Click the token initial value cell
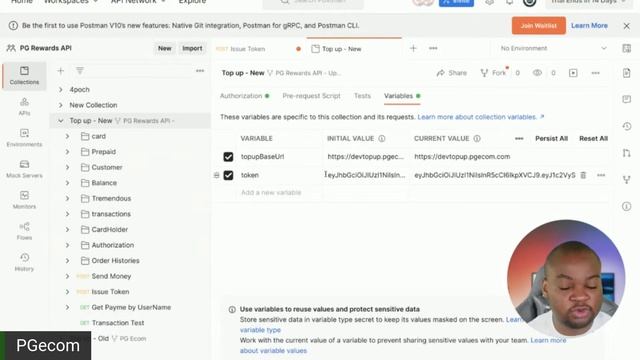 coord(366,175)
